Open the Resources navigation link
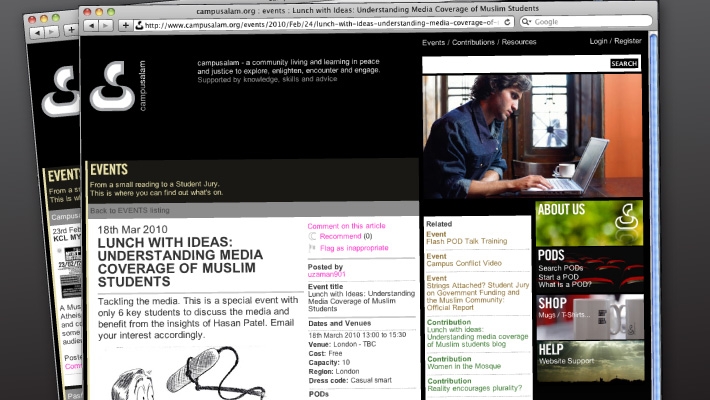710x400 pixels. tap(519, 42)
